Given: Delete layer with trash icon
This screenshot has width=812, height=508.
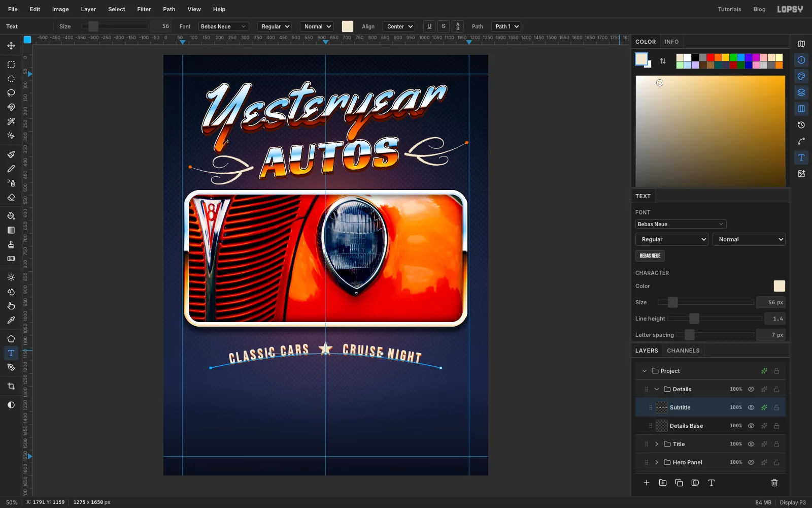Looking at the screenshot, I should coord(774,483).
